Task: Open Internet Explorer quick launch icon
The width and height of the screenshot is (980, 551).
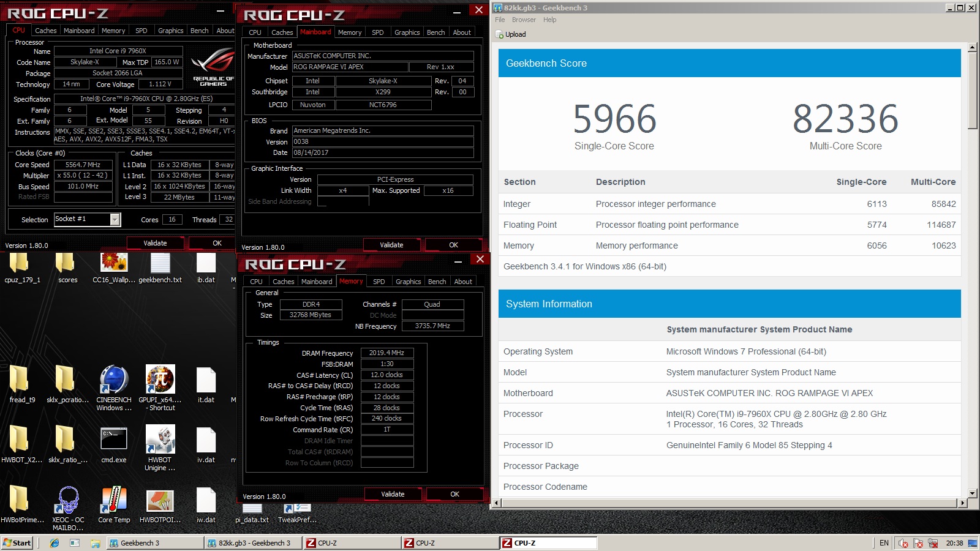Action: 55,543
